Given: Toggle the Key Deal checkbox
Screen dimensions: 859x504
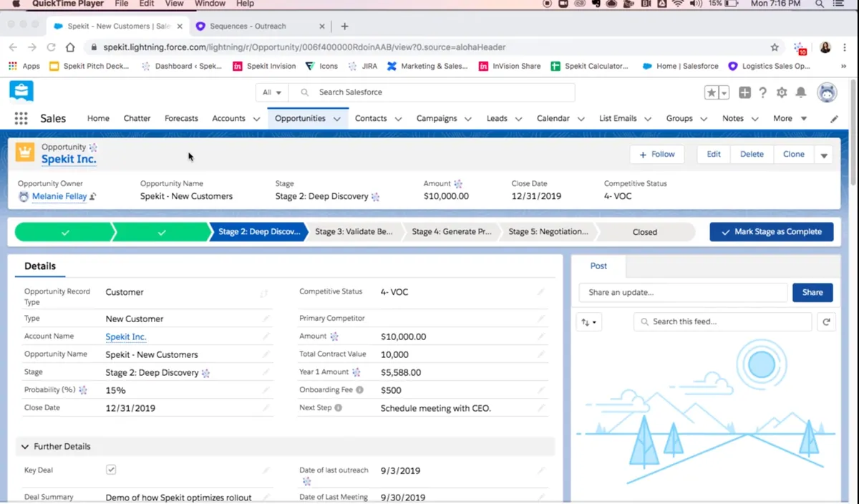Looking at the screenshot, I should click(111, 470).
